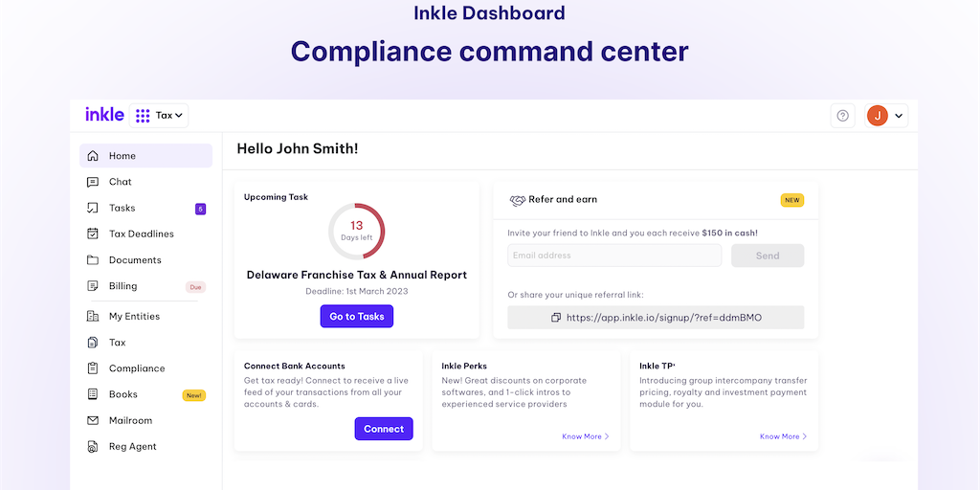Click the Connect bank accounts button
Viewport: 980px width, 490px height.
click(384, 429)
